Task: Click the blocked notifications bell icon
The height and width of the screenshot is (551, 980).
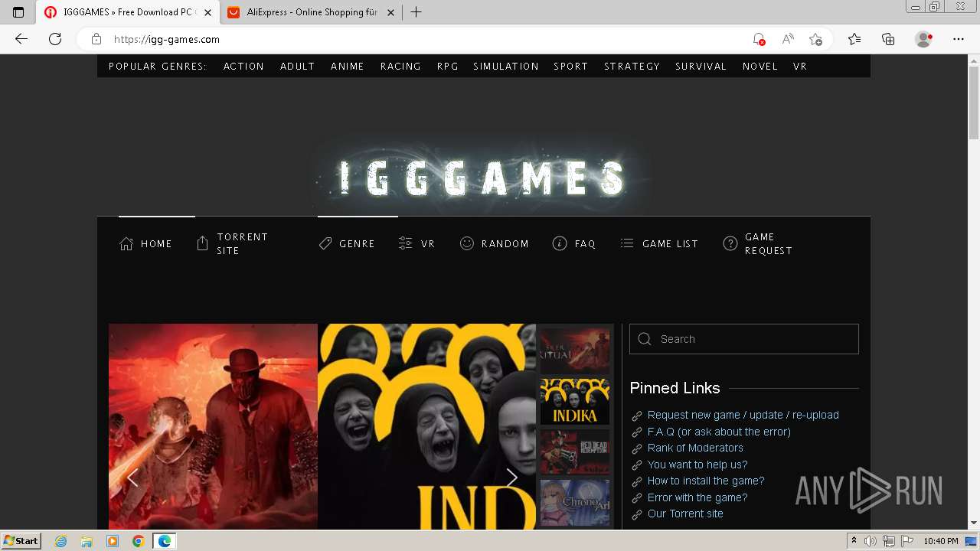Action: [x=759, y=39]
